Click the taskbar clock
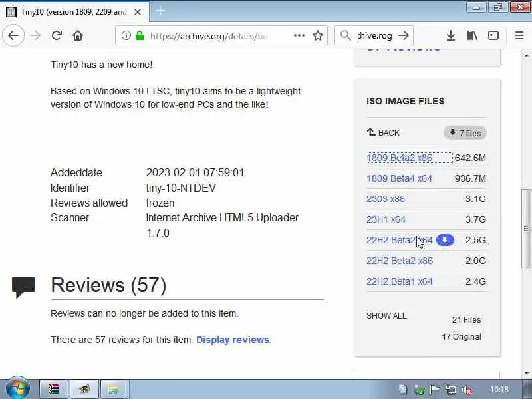532x399 pixels. pos(499,390)
